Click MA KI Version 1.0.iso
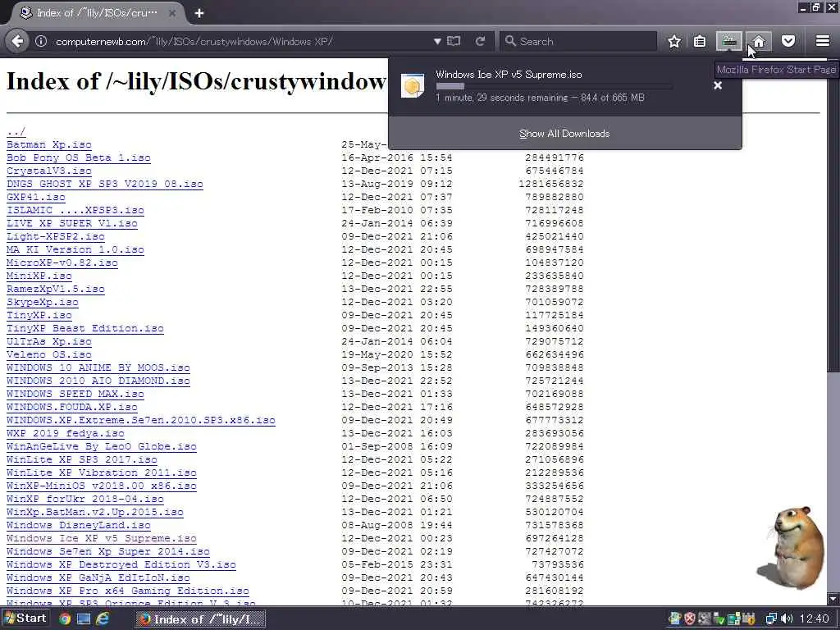 tap(75, 249)
